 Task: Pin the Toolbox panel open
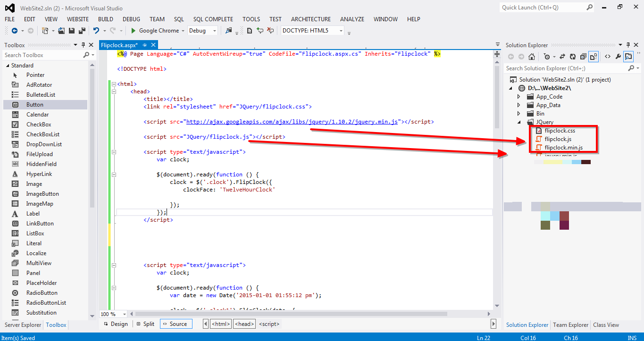click(x=84, y=44)
